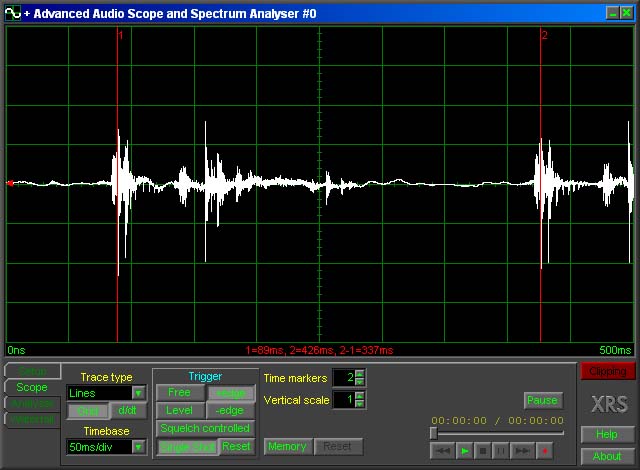
Task: Open the Timebase dropdown arrow
Action: 138,447
